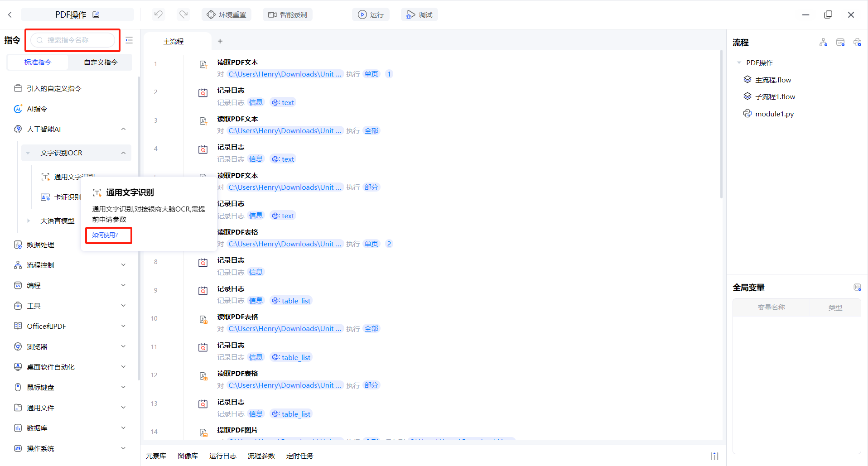This screenshot has width=868, height=466.
Task: Click the redo arrow icon
Action: point(183,14)
